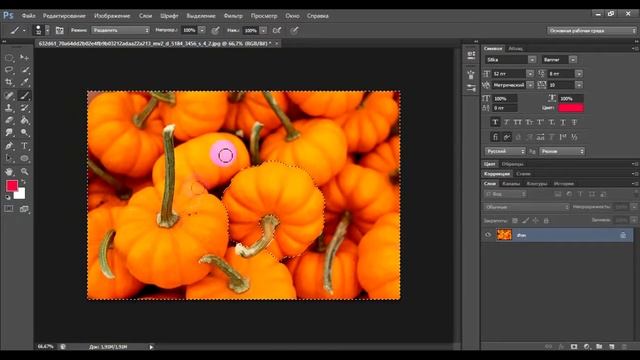Viewport: 640px width, 360px height.
Task: Open the brush opacity slider arrow
Action: [202, 30]
